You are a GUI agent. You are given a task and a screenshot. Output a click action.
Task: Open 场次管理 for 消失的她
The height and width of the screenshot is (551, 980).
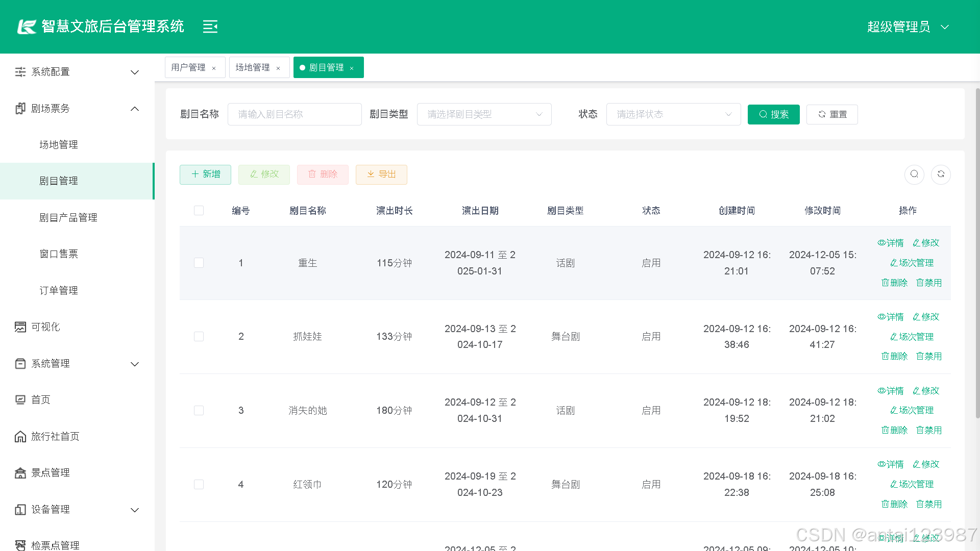point(912,410)
